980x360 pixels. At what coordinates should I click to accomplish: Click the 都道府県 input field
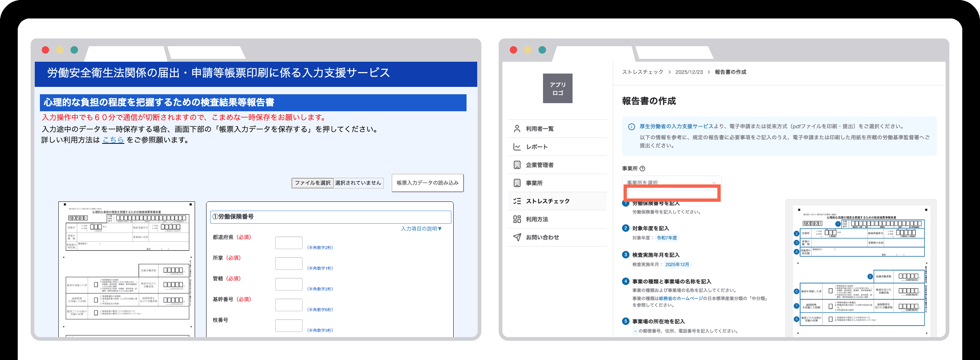(x=288, y=243)
